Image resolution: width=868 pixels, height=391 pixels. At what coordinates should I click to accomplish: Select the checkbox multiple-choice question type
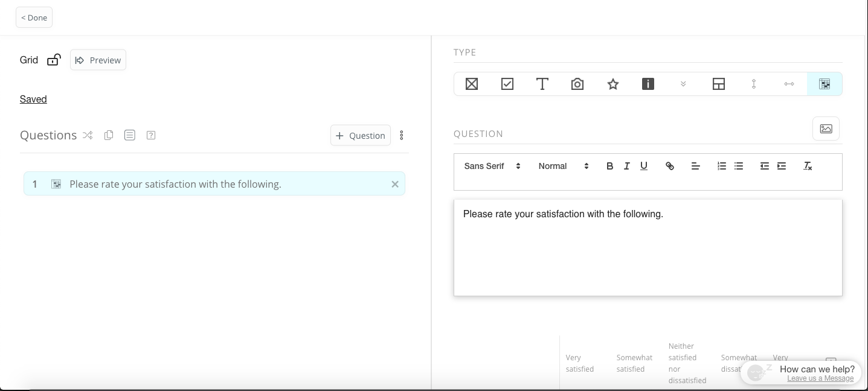[x=507, y=84]
